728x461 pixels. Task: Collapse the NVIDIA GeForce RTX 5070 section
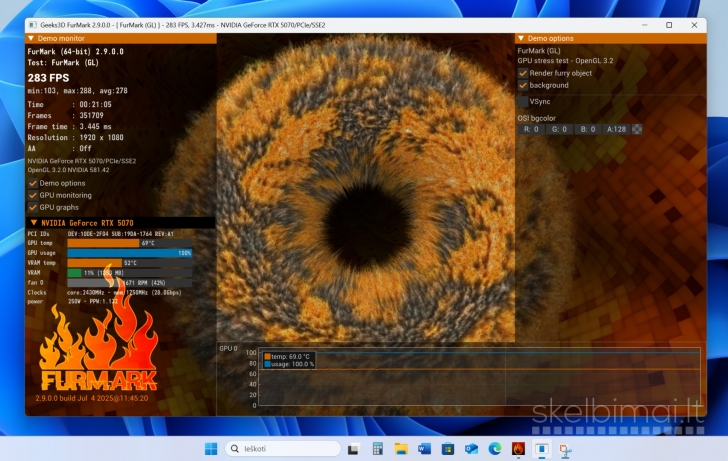pyautogui.click(x=34, y=222)
